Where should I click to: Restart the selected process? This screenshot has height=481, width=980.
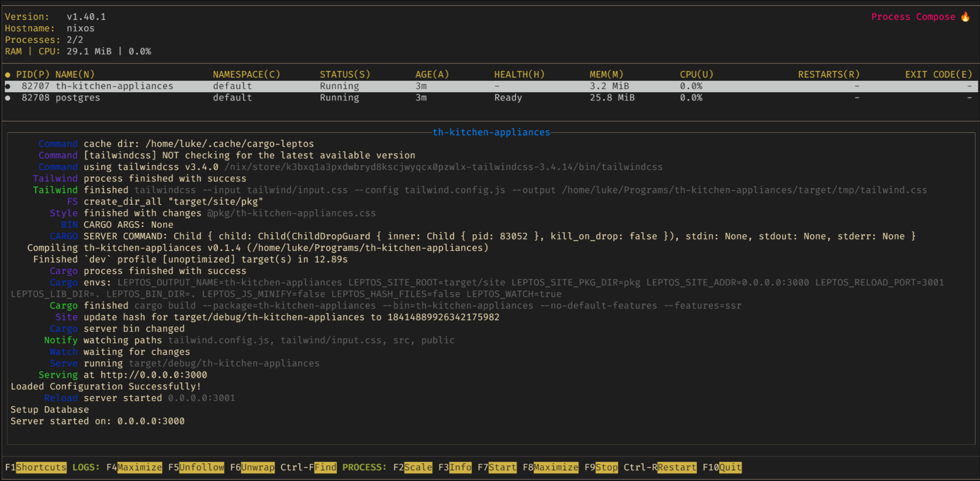(x=677, y=467)
